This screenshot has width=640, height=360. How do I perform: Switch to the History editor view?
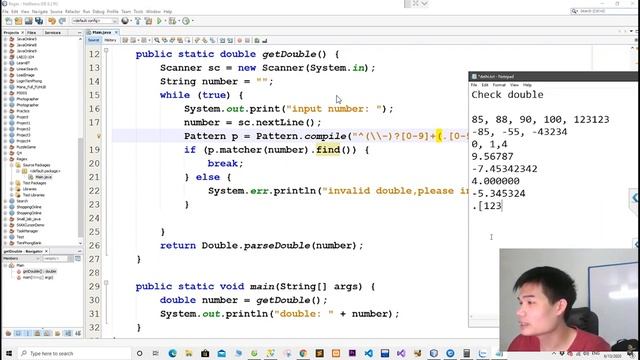110,40
